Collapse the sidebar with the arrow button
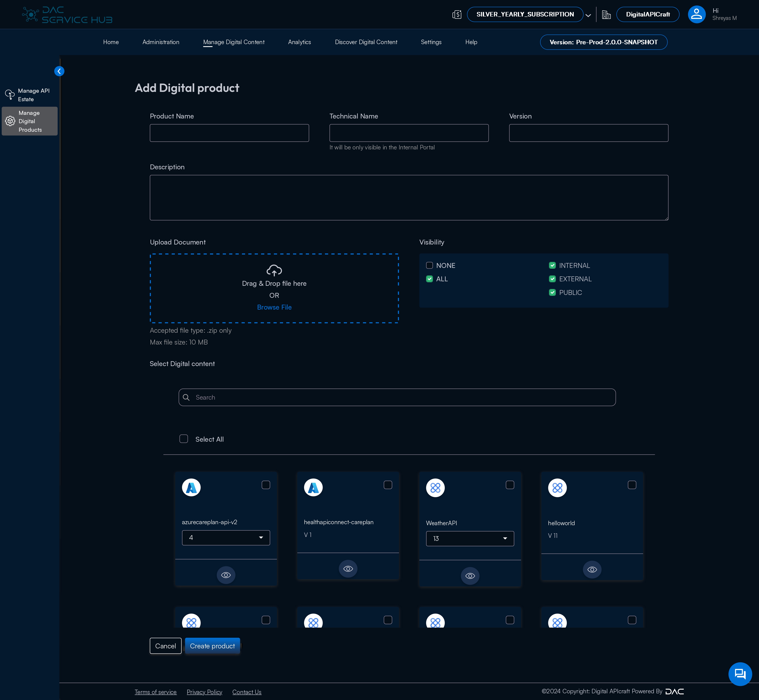 [59, 71]
